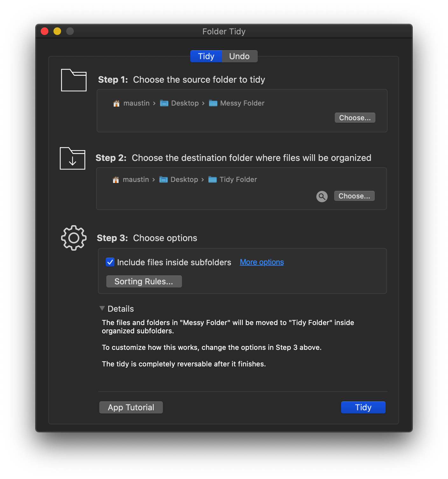Click the 'Details' label
The height and width of the screenshot is (479, 448).
(121, 309)
